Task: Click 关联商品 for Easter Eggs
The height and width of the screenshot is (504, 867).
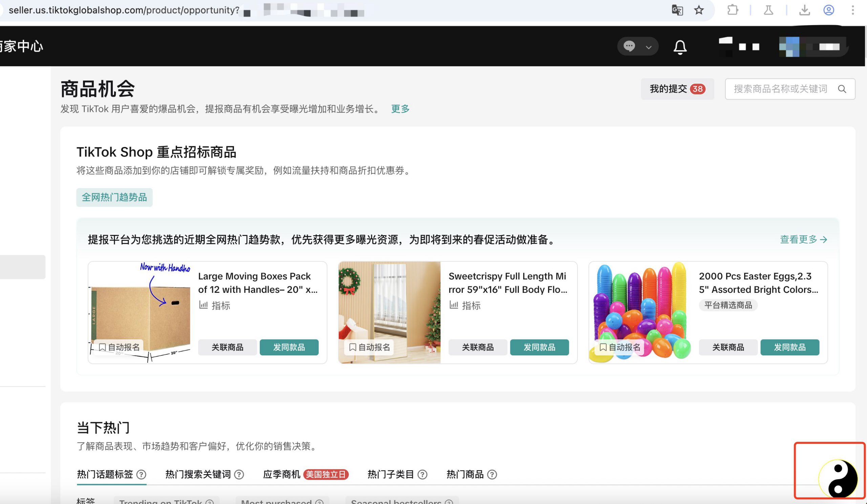Action: pyautogui.click(x=728, y=347)
